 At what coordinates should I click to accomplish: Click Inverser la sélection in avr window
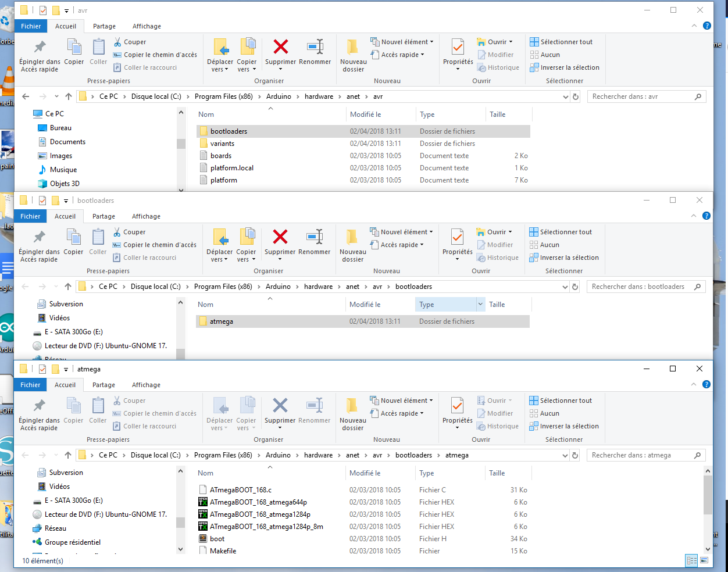coord(565,67)
